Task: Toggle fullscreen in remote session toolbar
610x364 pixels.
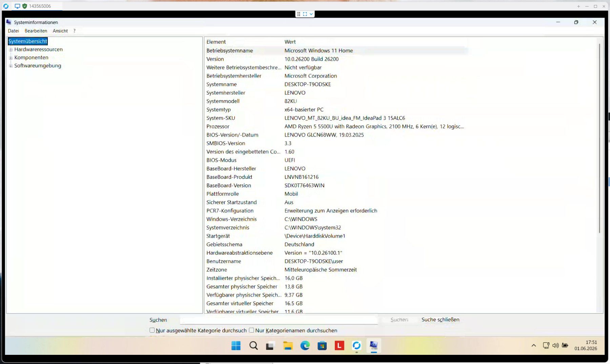Action: tap(305, 14)
